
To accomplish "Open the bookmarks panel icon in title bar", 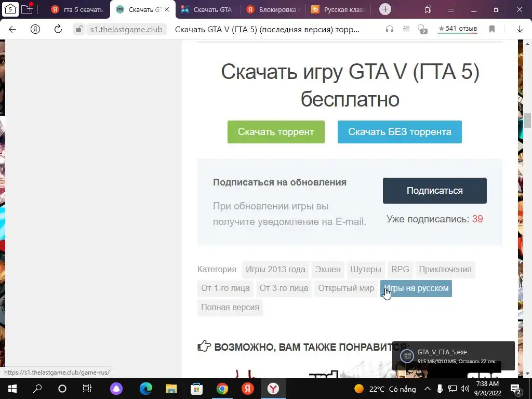I will 428,9.
